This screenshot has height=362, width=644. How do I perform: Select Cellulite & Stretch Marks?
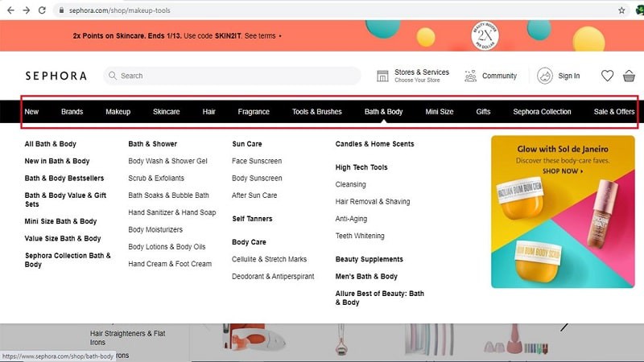click(x=269, y=259)
